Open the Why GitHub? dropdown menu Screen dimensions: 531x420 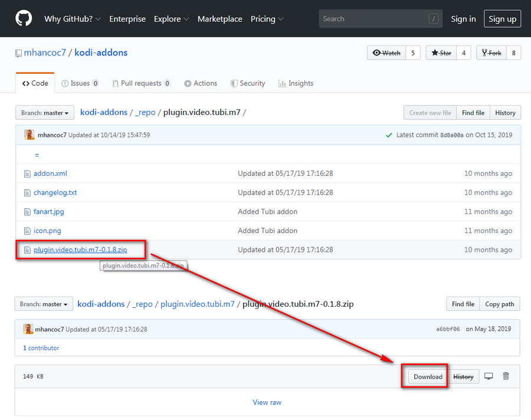click(73, 19)
